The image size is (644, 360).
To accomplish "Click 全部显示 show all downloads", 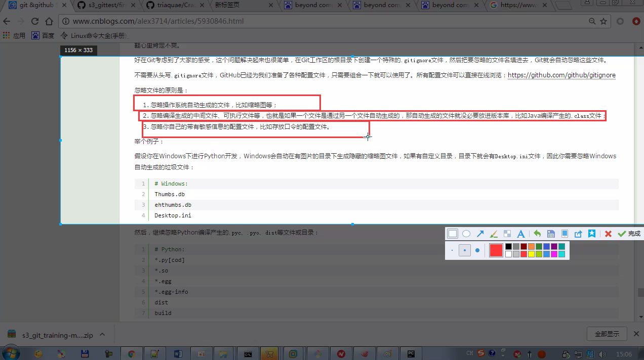I will [607, 334].
